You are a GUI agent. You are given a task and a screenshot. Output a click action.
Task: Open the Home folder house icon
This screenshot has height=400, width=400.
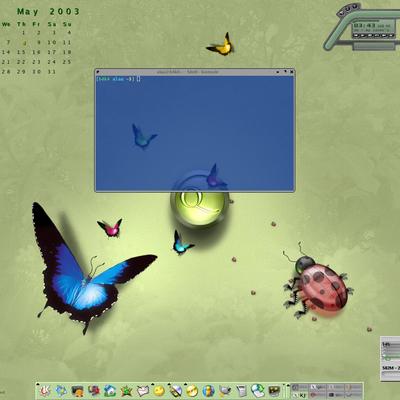(x=110, y=391)
